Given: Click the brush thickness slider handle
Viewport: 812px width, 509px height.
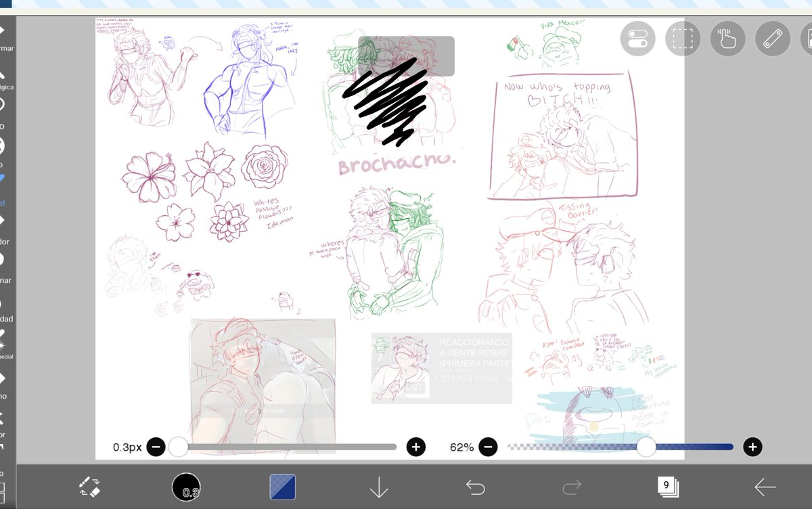Looking at the screenshot, I should pyautogui.click(x=178, y=447).
